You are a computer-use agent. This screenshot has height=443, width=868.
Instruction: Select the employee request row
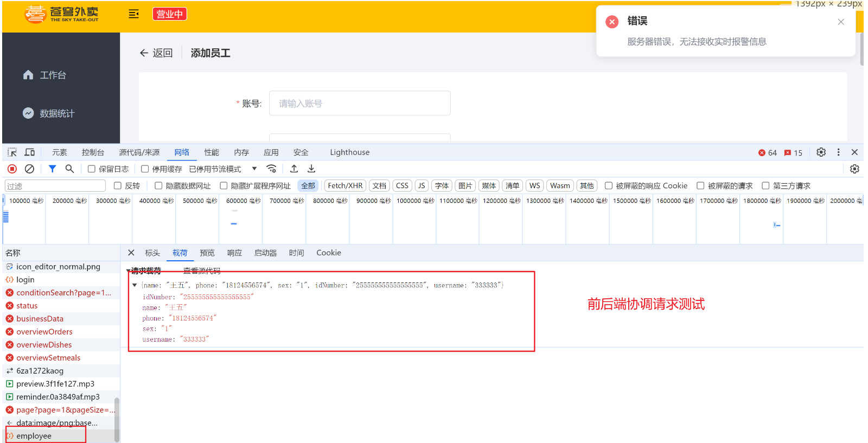(61, 436)
